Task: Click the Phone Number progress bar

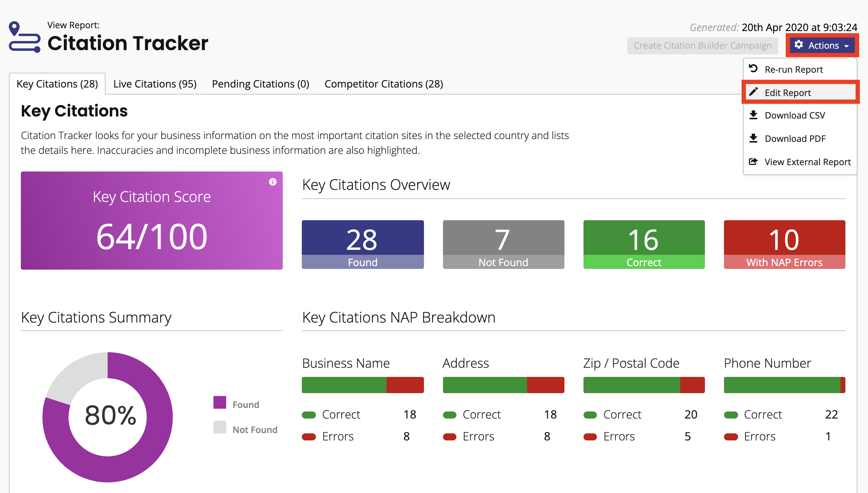Action: (784, 385)
